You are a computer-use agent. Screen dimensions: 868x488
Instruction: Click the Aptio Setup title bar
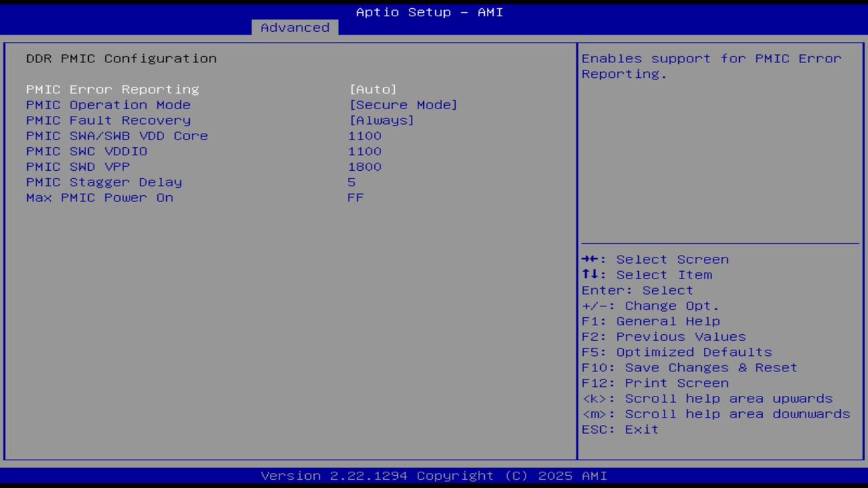(429, 12)
